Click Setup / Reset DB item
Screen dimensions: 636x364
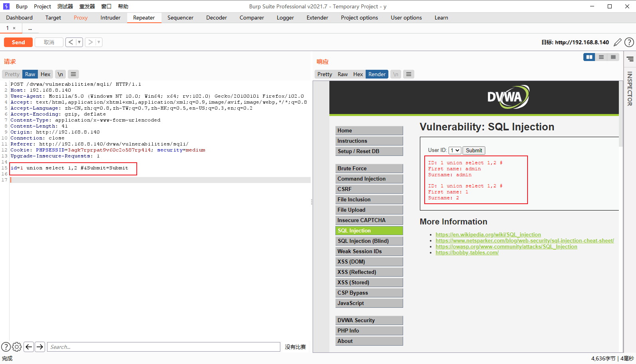coord(369,151)
